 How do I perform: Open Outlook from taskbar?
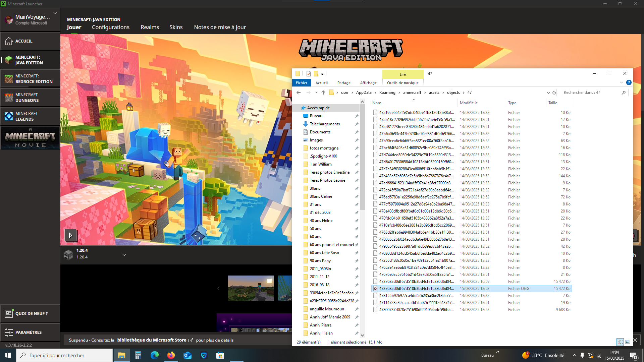[x=187, y=355]
